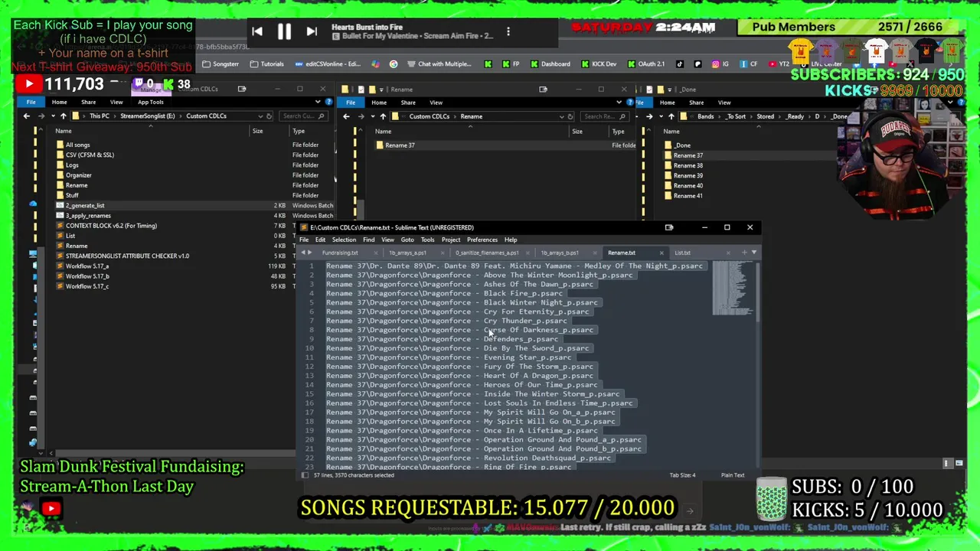Expand recent locations dropdown in Custom CDLCs window
Screen dimensions: 980x551
pos(53,116)
